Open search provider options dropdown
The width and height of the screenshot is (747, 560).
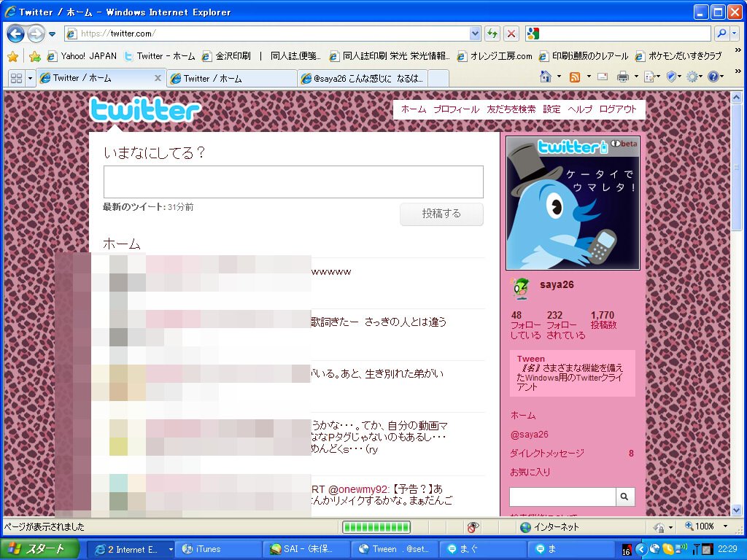[x=734, y=34]
